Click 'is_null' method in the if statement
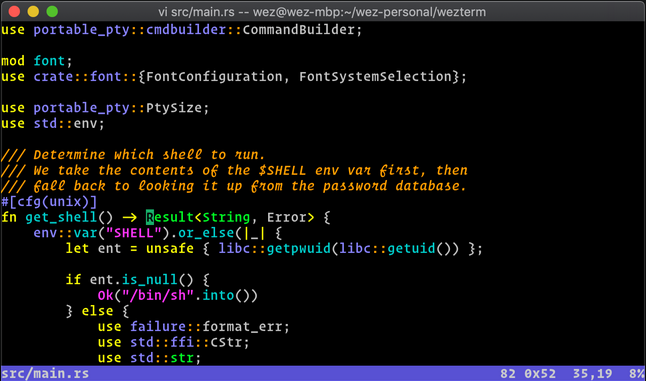This screenshot has width=646, height=381. [150, 280]
